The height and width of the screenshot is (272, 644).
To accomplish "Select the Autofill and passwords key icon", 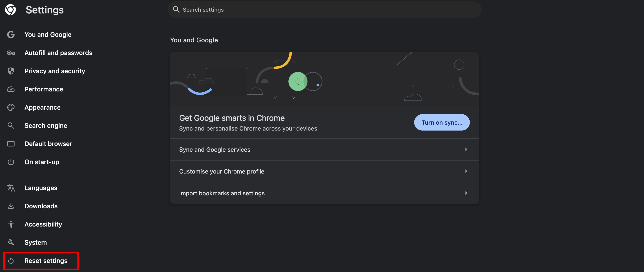I will 11,53.
